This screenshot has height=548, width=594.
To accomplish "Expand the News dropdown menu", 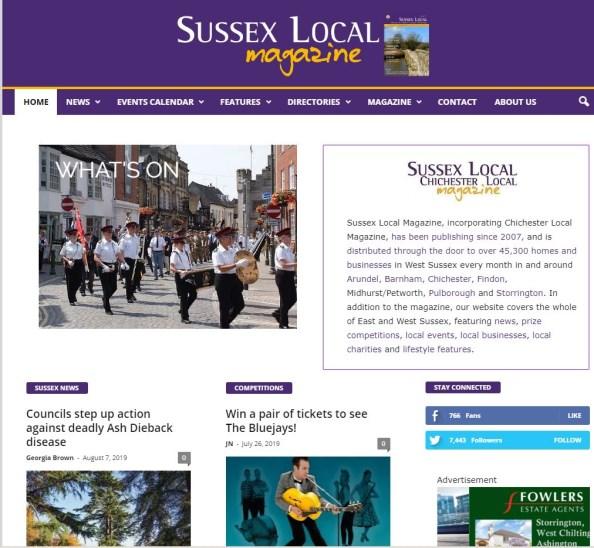I will pyautogui.click(x=83, y=102).
